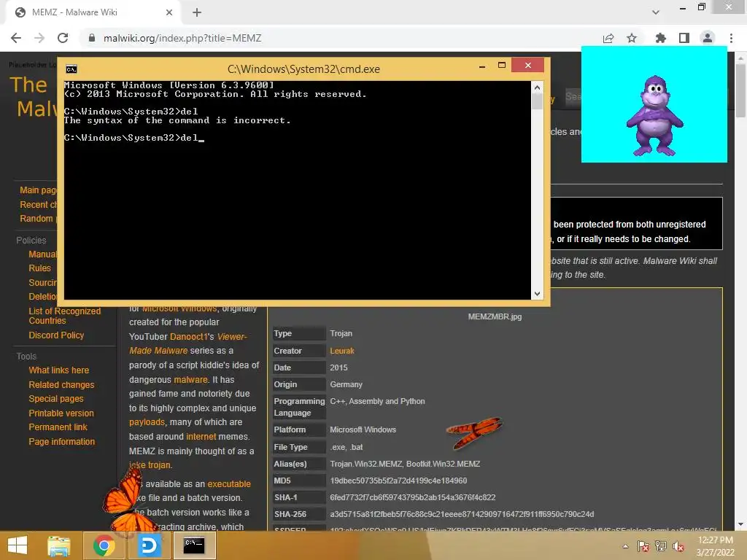
Task: Follow the executable link
Action: (228, 484)
